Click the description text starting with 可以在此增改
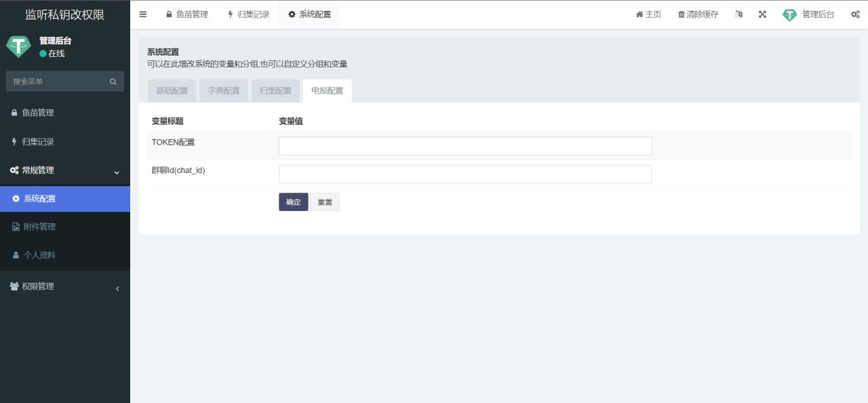 click(x=247, y=64)
